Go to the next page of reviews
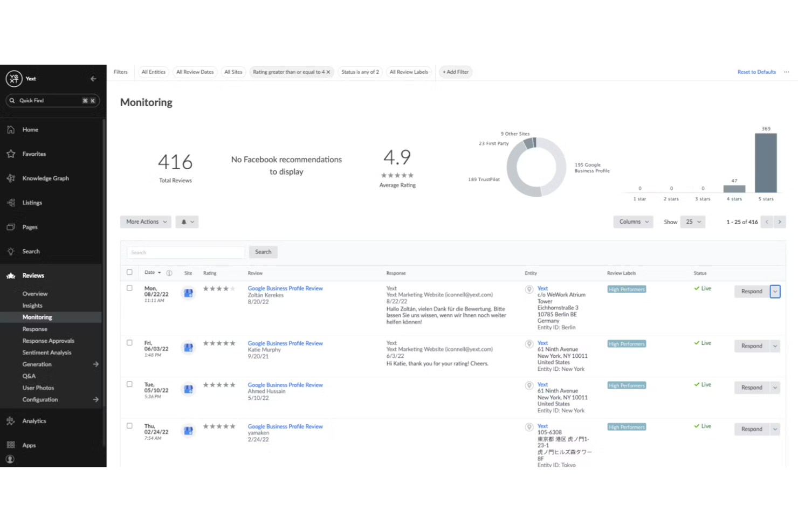This screenshot has height=532, width=798. pos(780,222)
